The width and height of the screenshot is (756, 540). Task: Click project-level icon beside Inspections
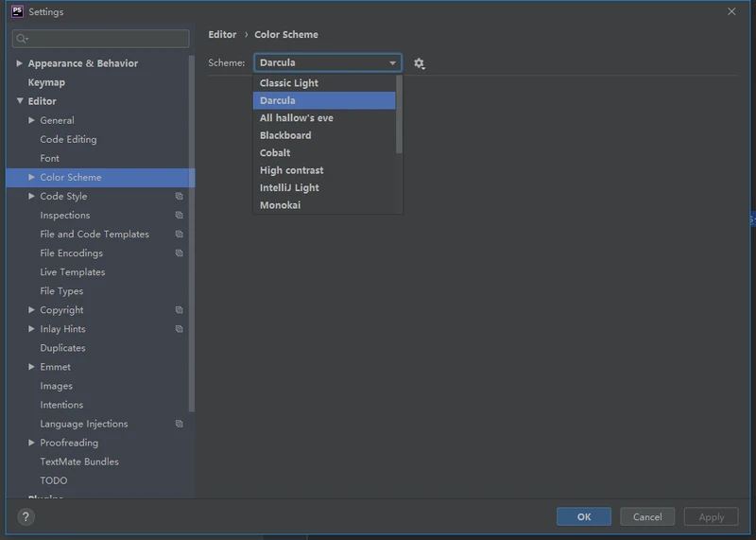pos(179,216)
